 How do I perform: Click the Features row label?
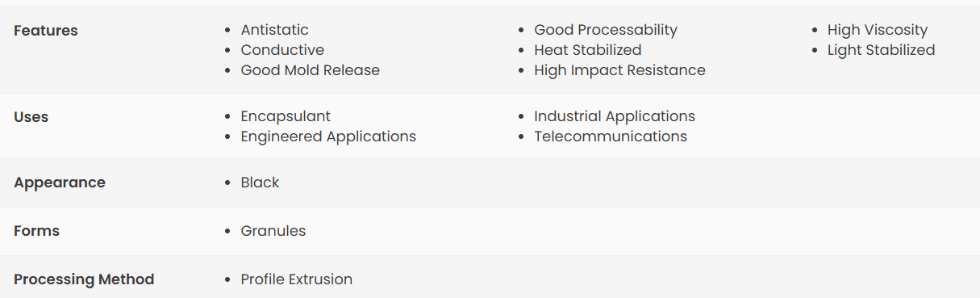point(46,31)
